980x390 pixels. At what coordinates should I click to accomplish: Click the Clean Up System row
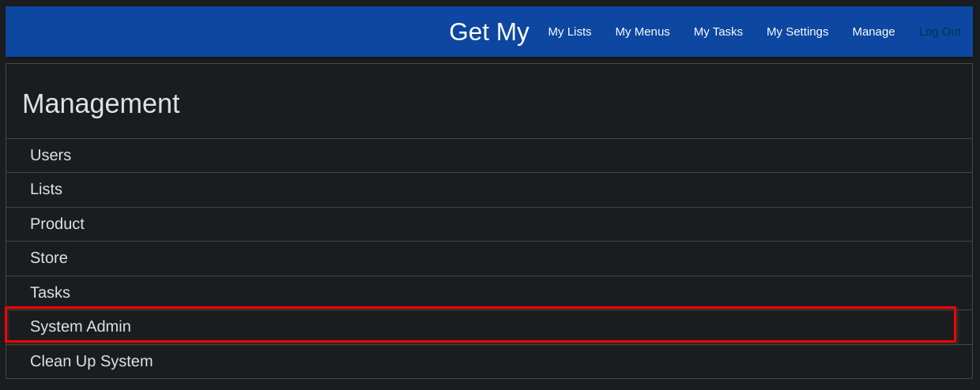click(x=489, y=362)
